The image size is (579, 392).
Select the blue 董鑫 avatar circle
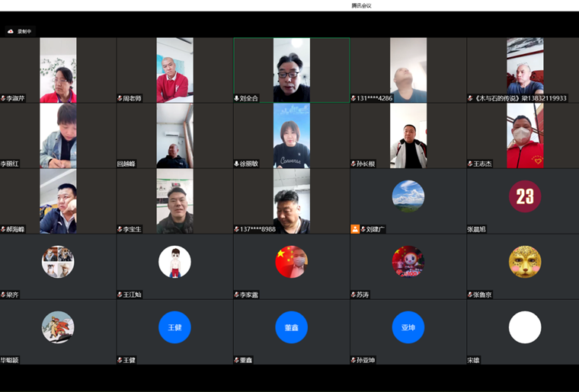point(291,327)
